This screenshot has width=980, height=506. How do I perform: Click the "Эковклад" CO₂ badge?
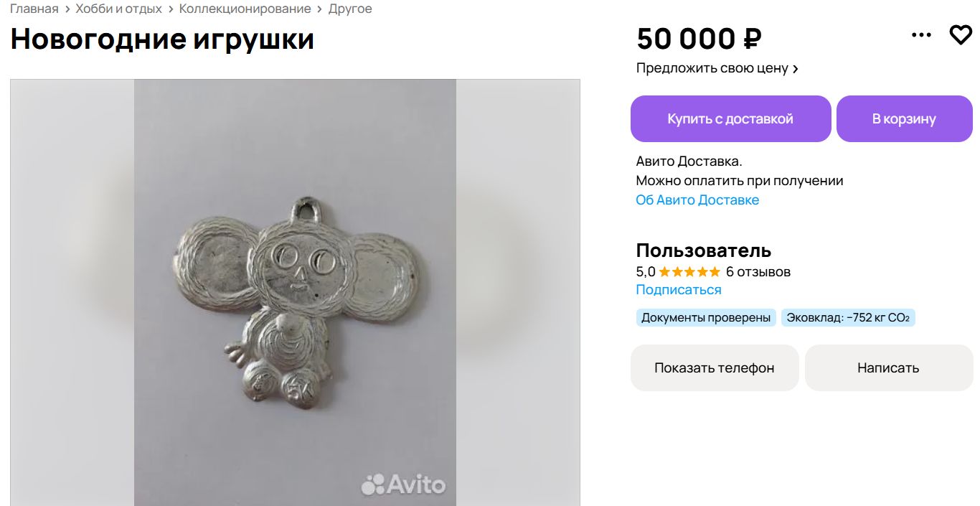point(848,318)
